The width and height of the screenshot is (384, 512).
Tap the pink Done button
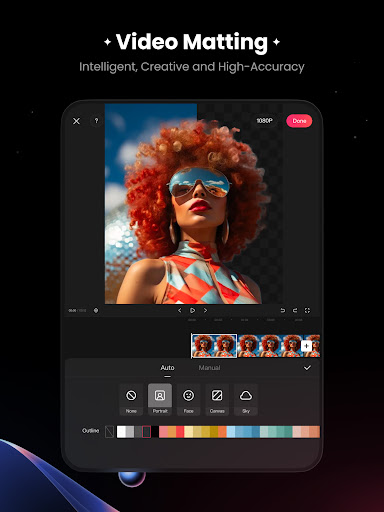coord(299,121)
